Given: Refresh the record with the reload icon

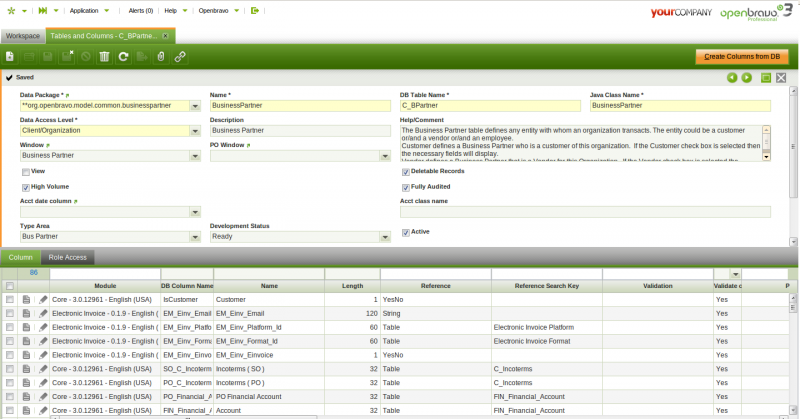Looking at the screenshot, I should pyautogui.click(x=123, y=57).
